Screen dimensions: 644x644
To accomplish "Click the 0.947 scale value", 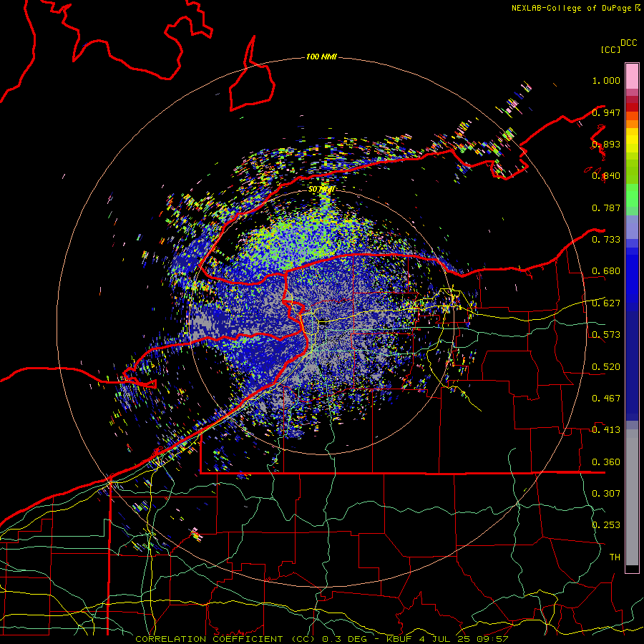I will click(x=606, y=112).
